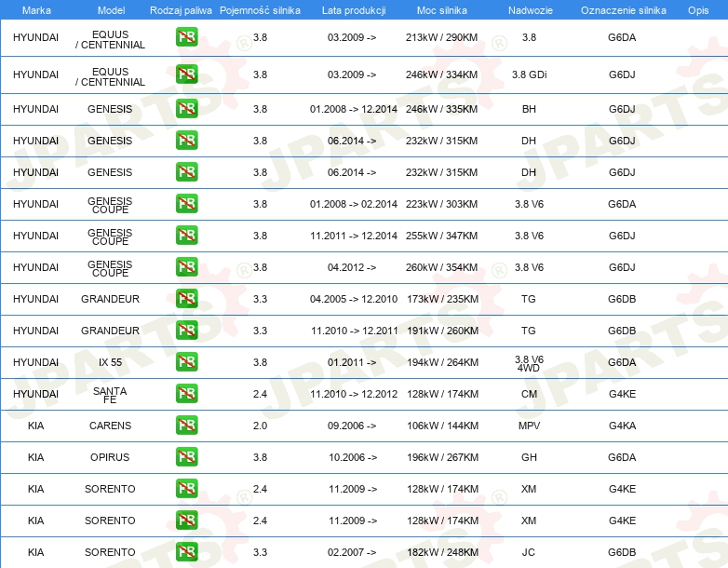The image size is (728, 568).
Task: Click the Lata produkcji column header
Action: click(353, 10)
